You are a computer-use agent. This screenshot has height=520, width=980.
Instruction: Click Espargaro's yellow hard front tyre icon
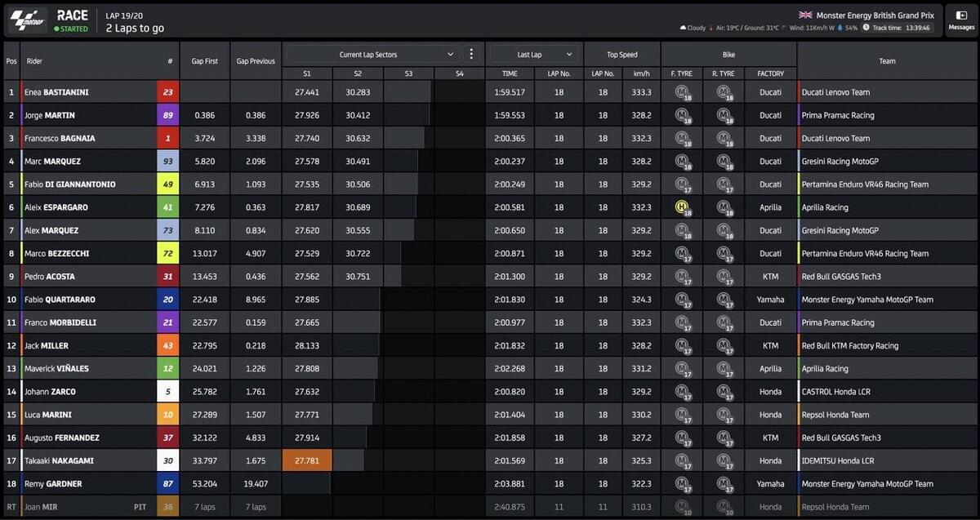click(682, 207)
